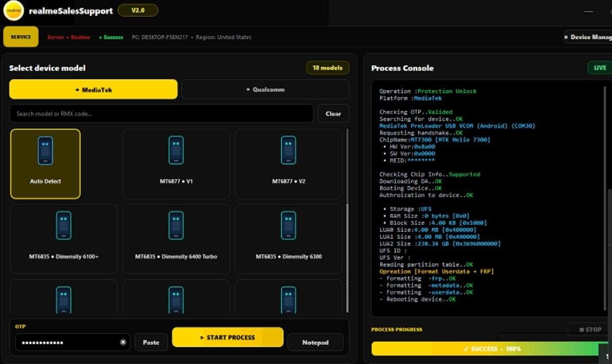Select the Auto Detect device card
612x364 pixels.
tap(45, 164)
